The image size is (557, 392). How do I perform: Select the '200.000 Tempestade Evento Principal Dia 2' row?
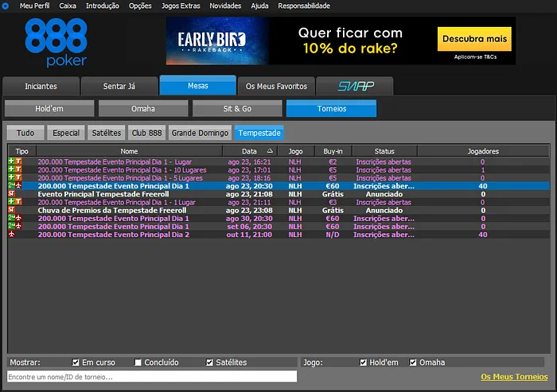click(278, 235)
